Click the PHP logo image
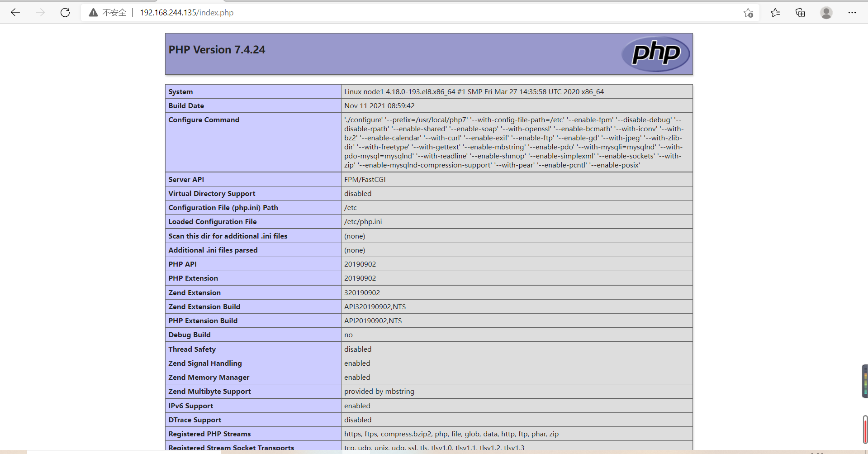This screenshot has height=454, width=868. click(x=655, y=54)
